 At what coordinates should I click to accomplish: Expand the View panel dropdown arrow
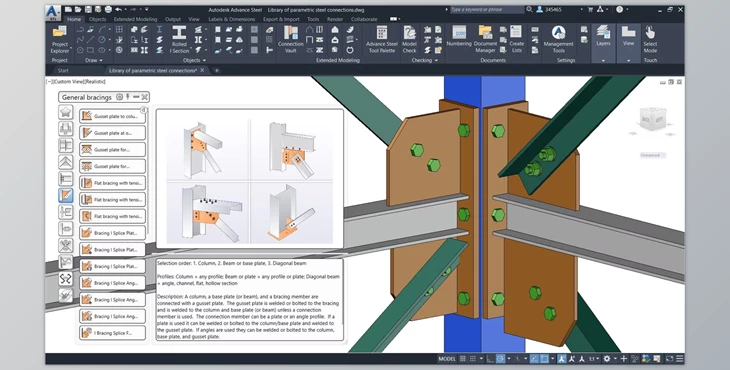pyautogui.click(x=628, y=61)
